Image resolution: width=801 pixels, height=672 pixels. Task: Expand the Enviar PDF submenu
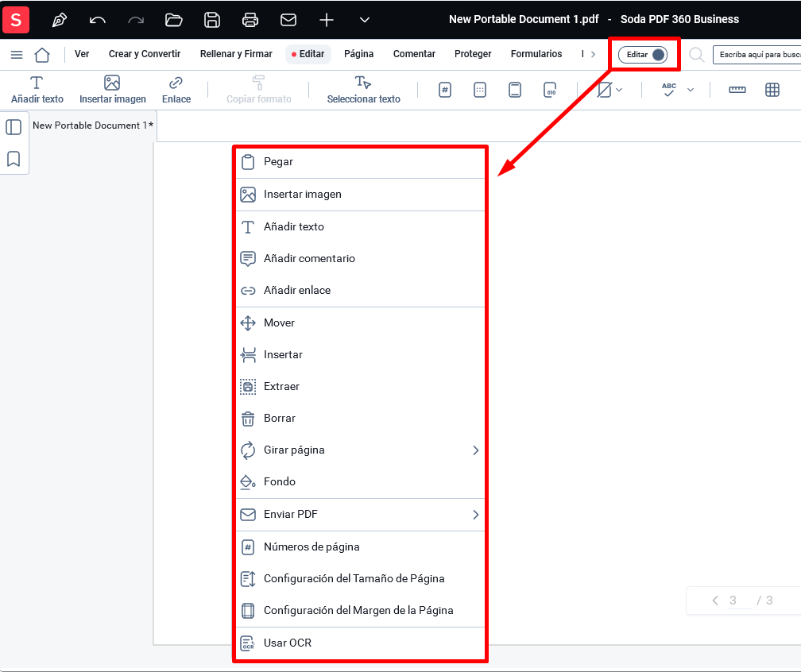pos(360,514)
